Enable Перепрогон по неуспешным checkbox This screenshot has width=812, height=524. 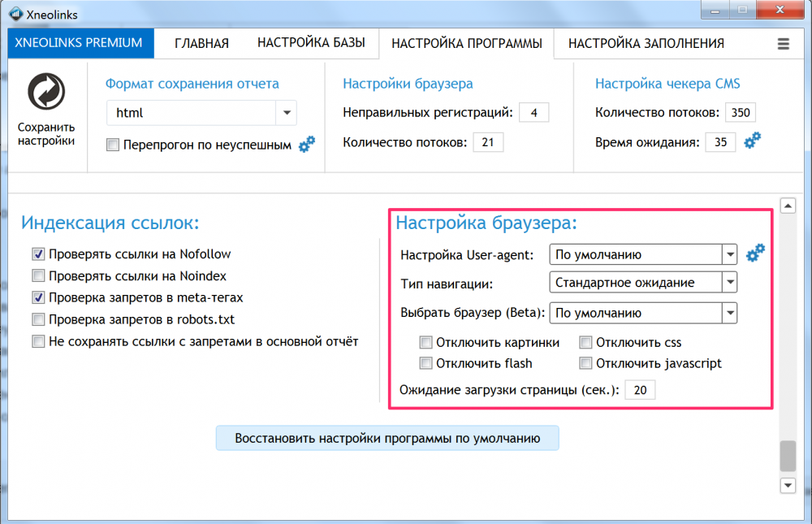pos(113,145)
